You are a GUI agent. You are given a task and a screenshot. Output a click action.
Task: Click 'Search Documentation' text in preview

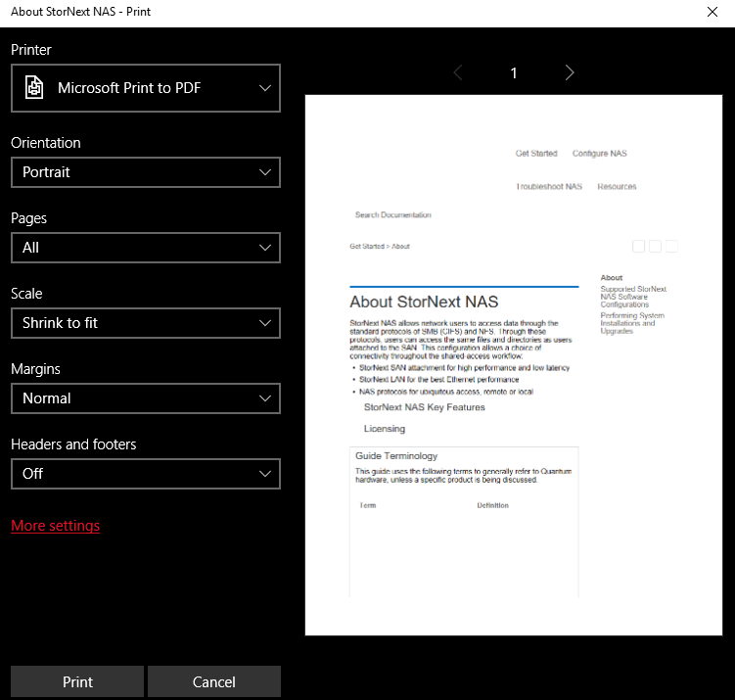[392, 214]
